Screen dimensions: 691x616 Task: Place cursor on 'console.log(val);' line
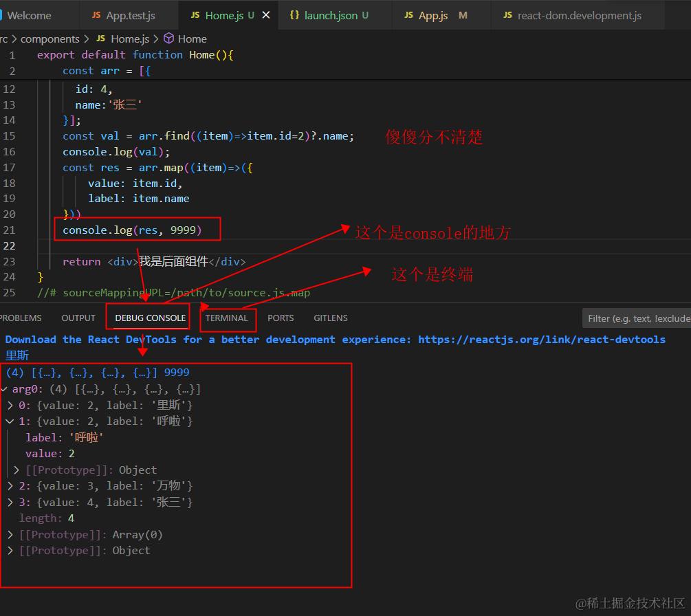click(x=116, y=151)
